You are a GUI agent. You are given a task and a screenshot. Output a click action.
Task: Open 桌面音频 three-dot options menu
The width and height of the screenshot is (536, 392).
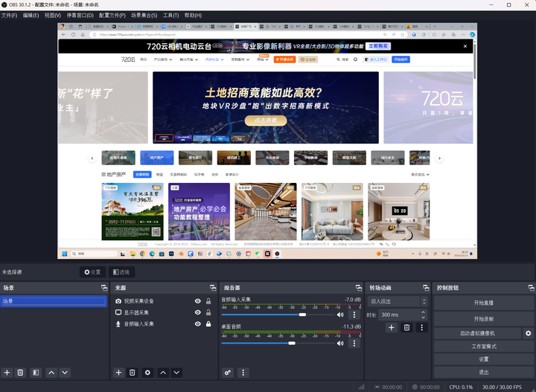[x=354, y=343]
